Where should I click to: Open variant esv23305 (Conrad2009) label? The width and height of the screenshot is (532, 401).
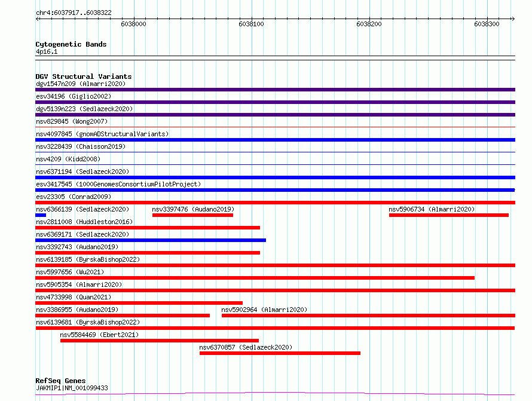tap(74, 197)
